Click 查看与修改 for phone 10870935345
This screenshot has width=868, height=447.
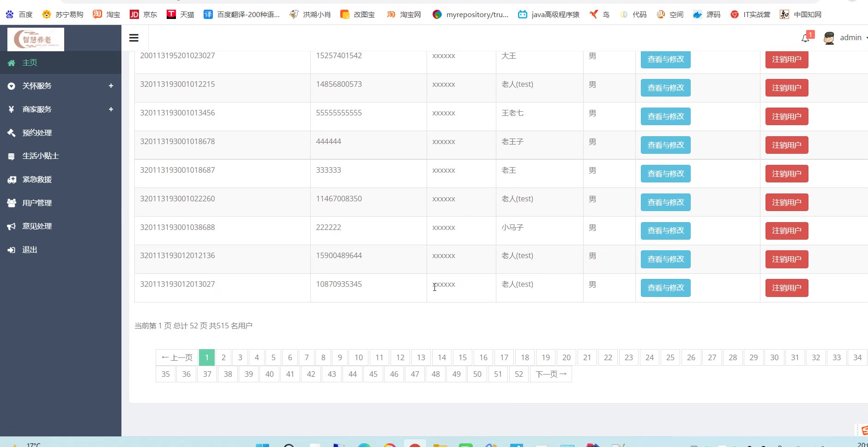point(665,288)
